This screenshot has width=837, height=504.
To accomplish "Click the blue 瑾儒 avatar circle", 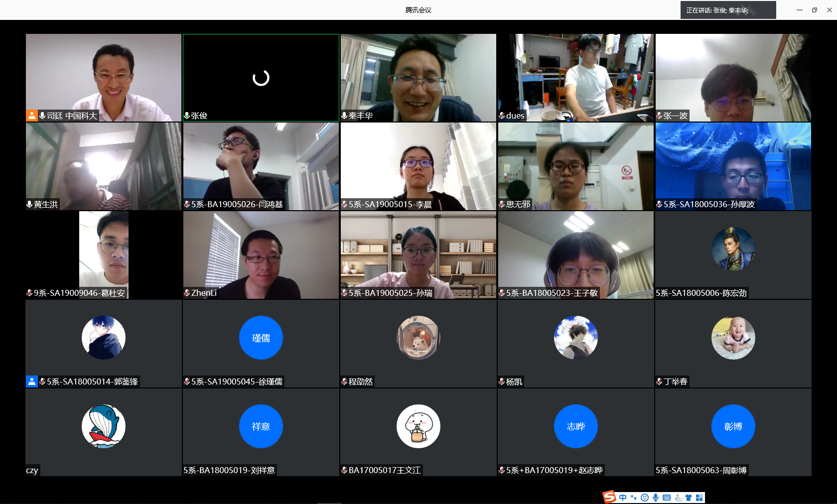I will point(261,338).
